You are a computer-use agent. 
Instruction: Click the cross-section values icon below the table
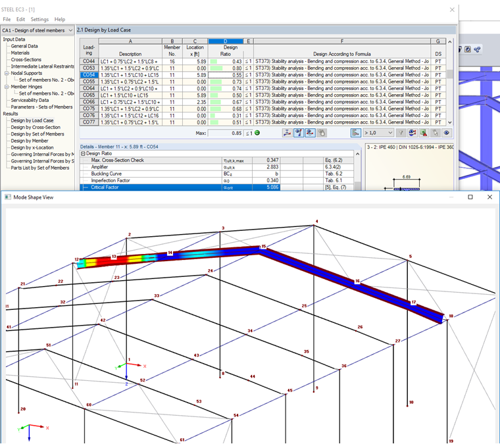tap(287, 133)
